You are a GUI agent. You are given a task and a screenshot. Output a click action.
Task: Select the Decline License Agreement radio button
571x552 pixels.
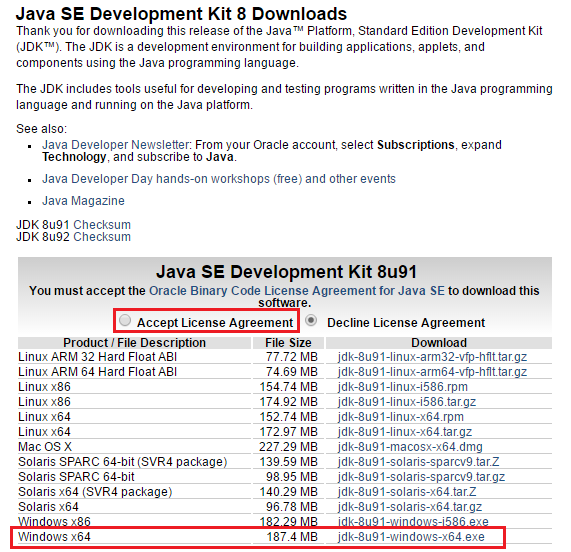coord(311,320)
